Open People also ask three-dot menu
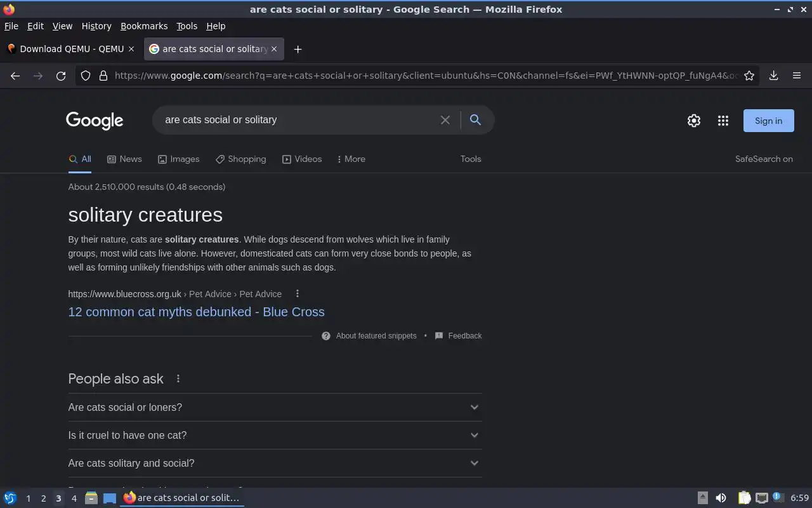The width and height of the screenshot is (812, 508). (x=178, y=378)
